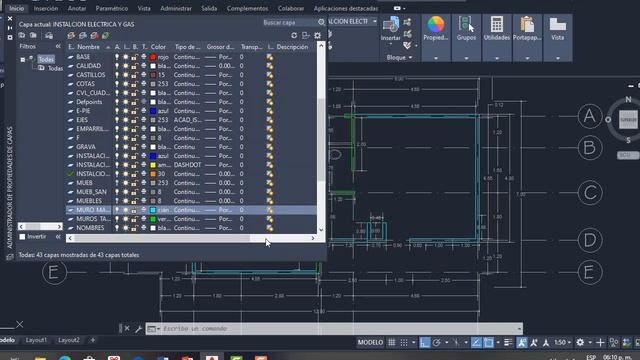Add a new layout with plus button
The width and height of the screenshot is (640, 360).
click(93, 340)
